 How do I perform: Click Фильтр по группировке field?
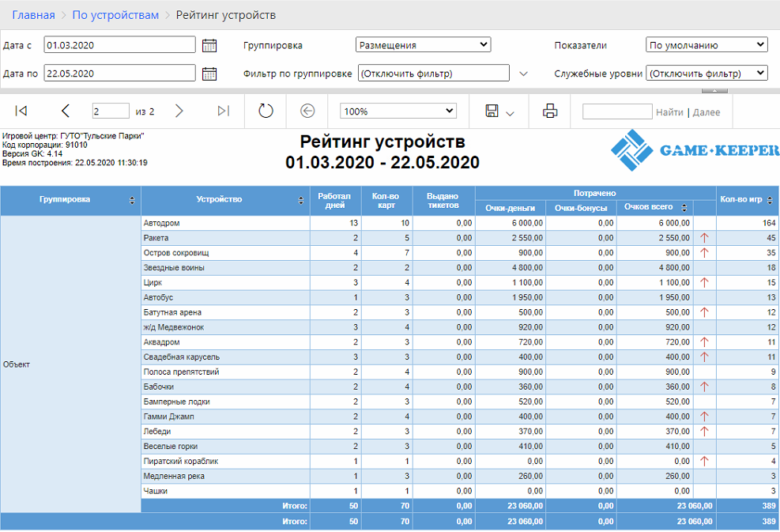pyautogui.click(x=434, y=74)
